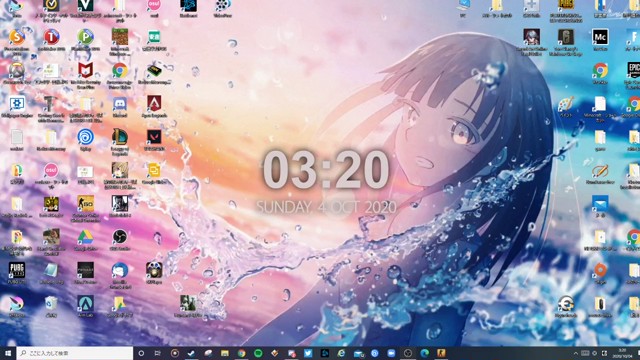Click the Cortana circle on taskbar
Screen dimensions: 640x360
pos(141,353)
